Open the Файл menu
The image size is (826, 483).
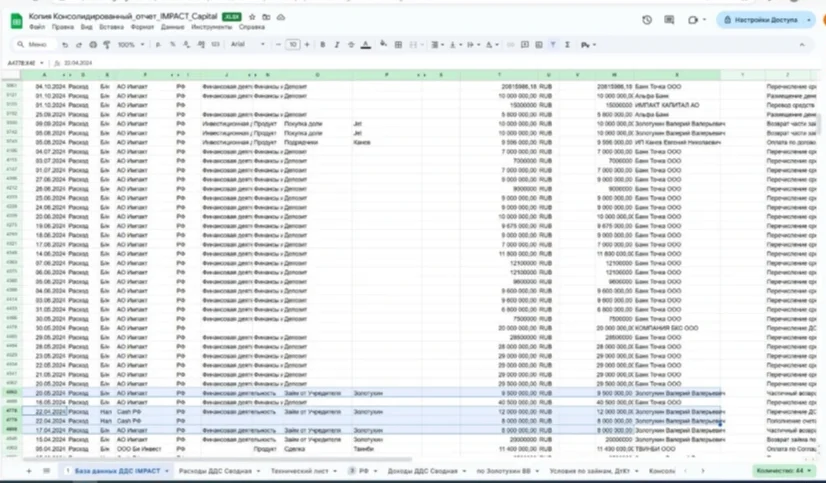tap(37, 27)
